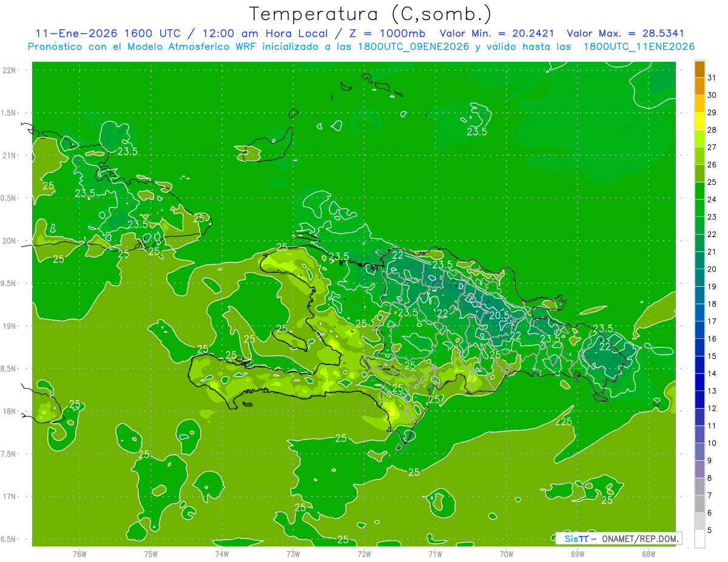Click the orange colorbar swatch between 30 and 31
The width and height of the screenshot is (728, 562).
(x=699, y=86)
